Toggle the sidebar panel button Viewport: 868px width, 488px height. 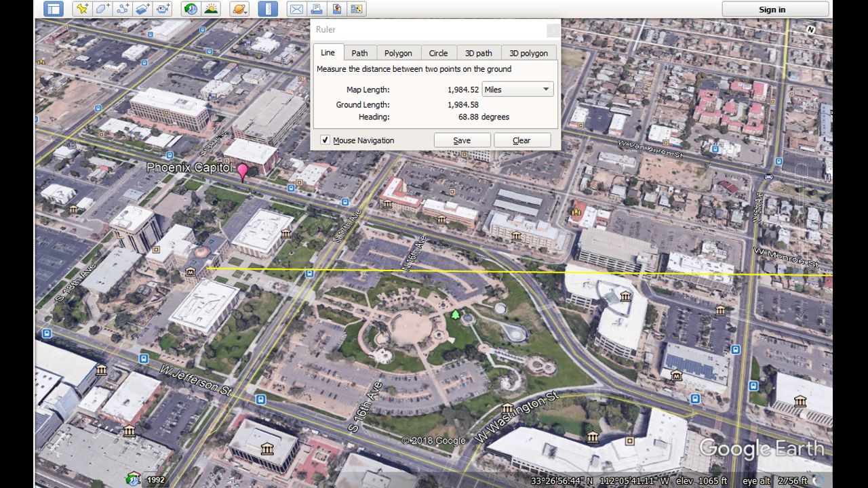click(53, 9)
